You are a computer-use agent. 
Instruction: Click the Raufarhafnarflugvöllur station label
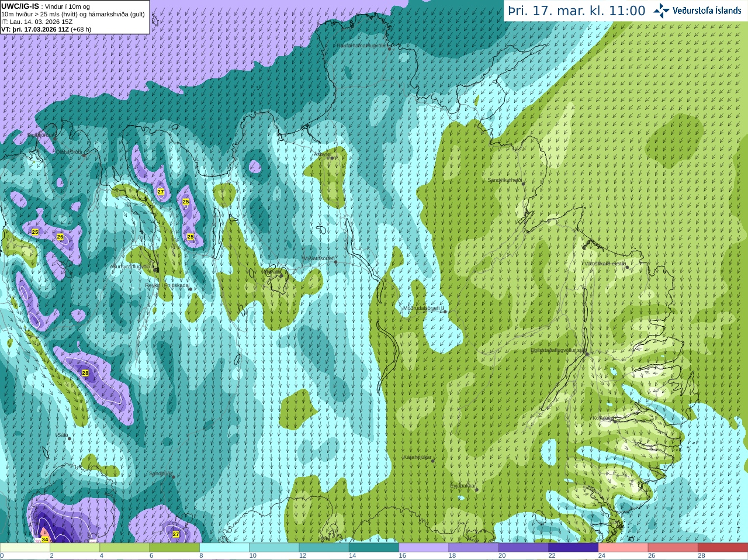(362, 45)
